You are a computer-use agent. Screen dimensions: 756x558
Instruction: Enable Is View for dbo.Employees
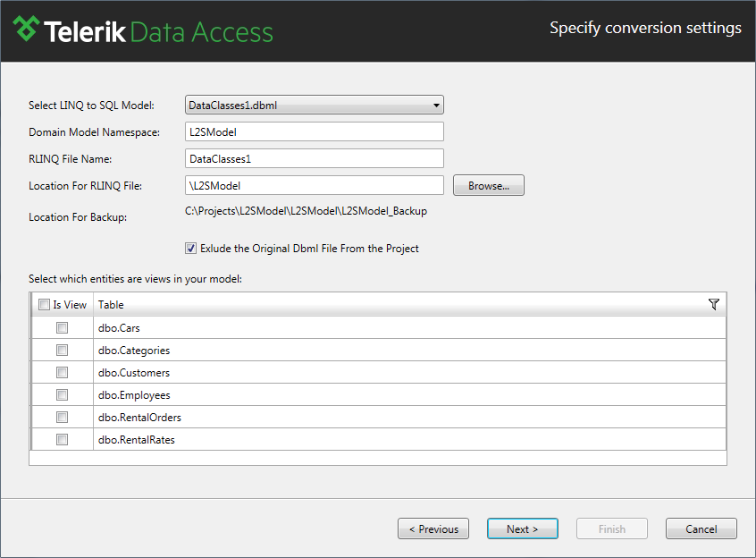62,395
